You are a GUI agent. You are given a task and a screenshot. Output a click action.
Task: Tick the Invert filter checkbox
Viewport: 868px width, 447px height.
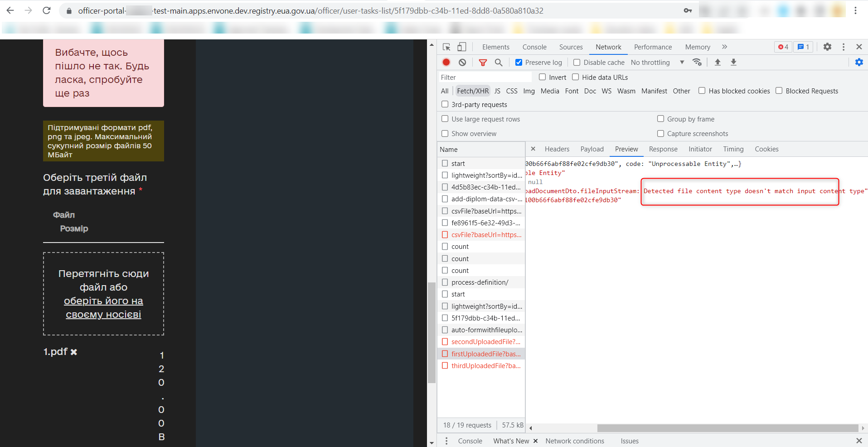542,77
